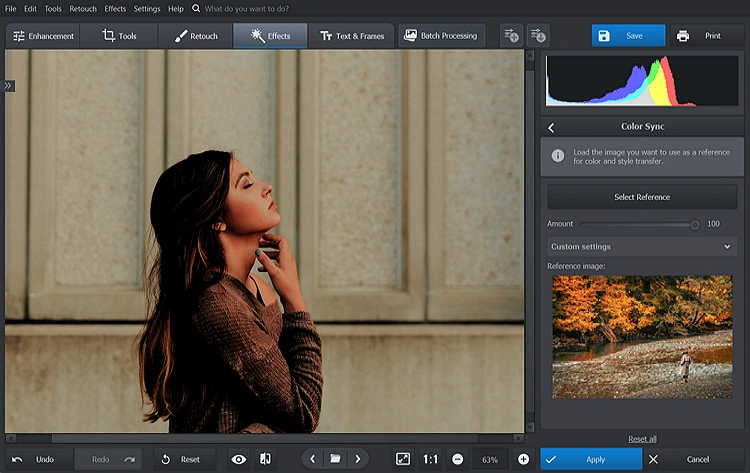Save the image with the Save button
Viewport: 750px width, 473px height.
[628, 36]
